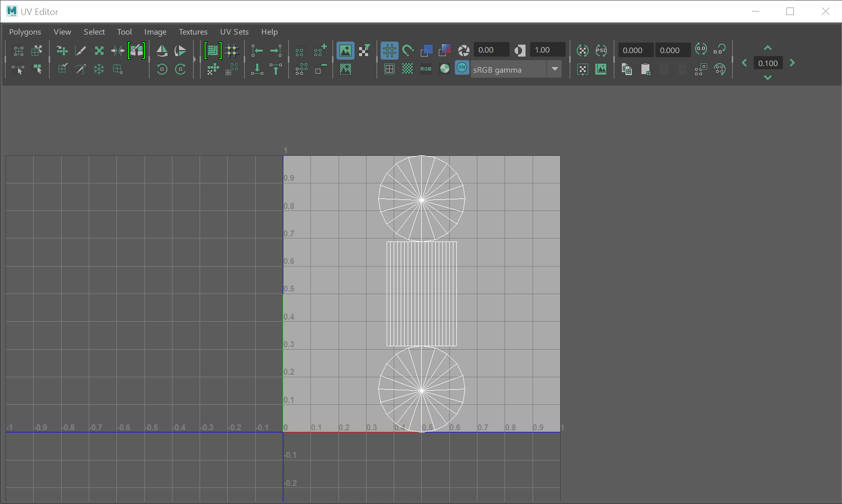Activate the Cut UV tool
The height and width of the screenshot is (504, 842).
coord(80,50)
